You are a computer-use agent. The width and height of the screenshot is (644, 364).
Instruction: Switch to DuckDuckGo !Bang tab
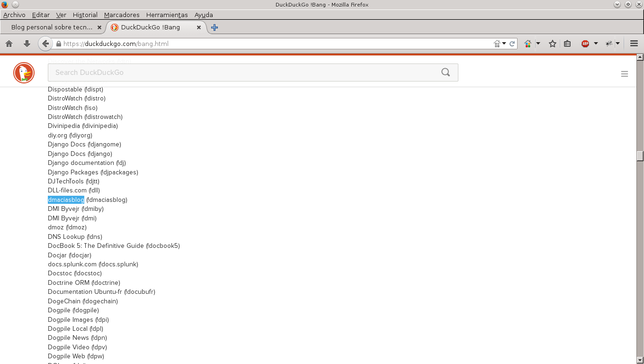[x=156, y=27]
